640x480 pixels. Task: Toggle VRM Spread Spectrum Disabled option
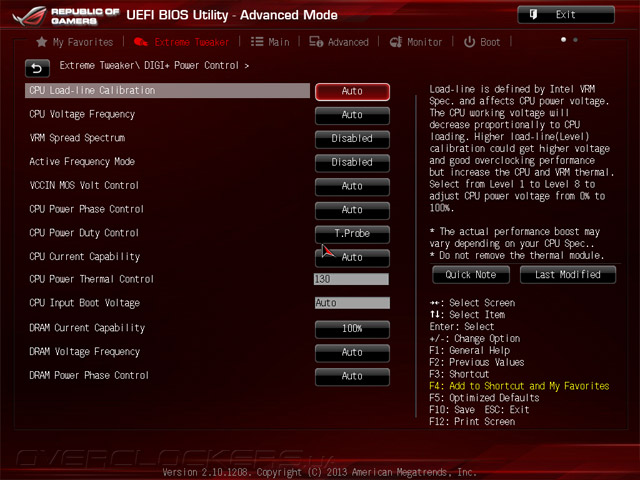(x=352, y=139)
